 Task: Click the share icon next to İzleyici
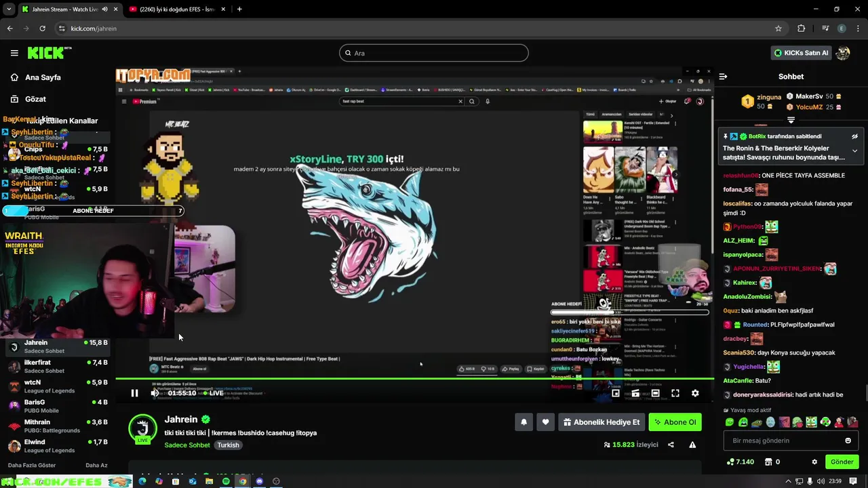coord(671,445)
